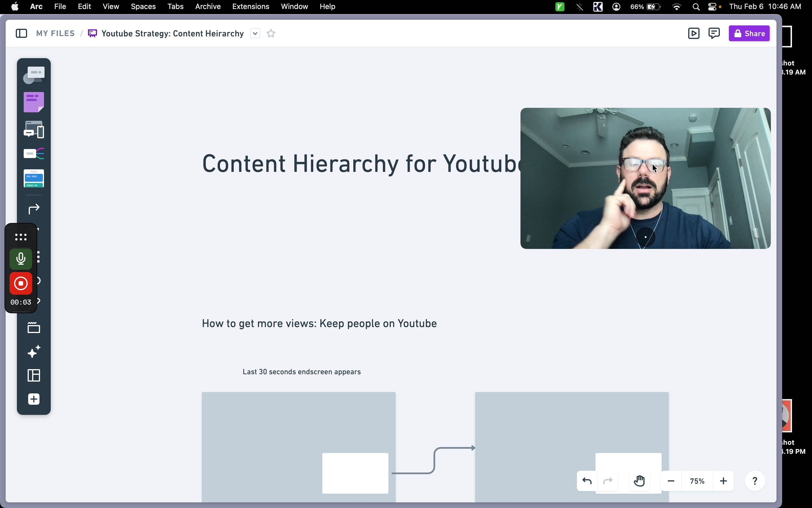Screen dimensions: 812x508
Task: Select the 'How to get more views' text
Action: 319,323
